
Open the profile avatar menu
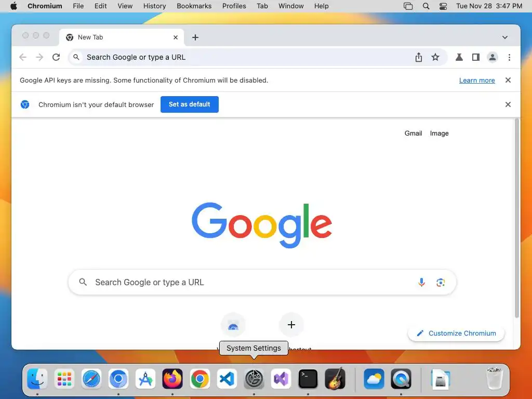coord(493,57)
